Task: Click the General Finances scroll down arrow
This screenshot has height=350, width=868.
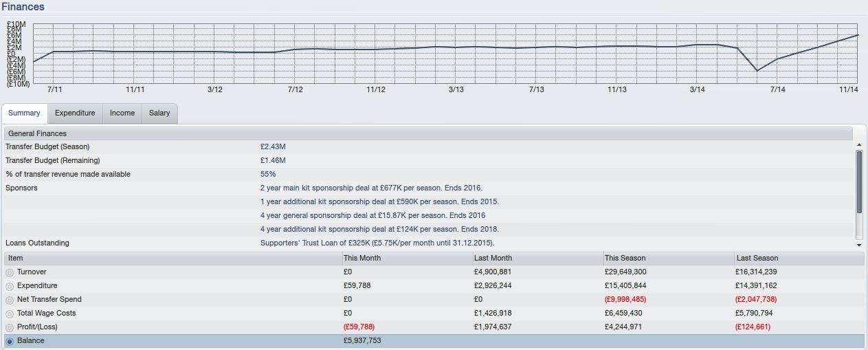Action: (859, 245)
